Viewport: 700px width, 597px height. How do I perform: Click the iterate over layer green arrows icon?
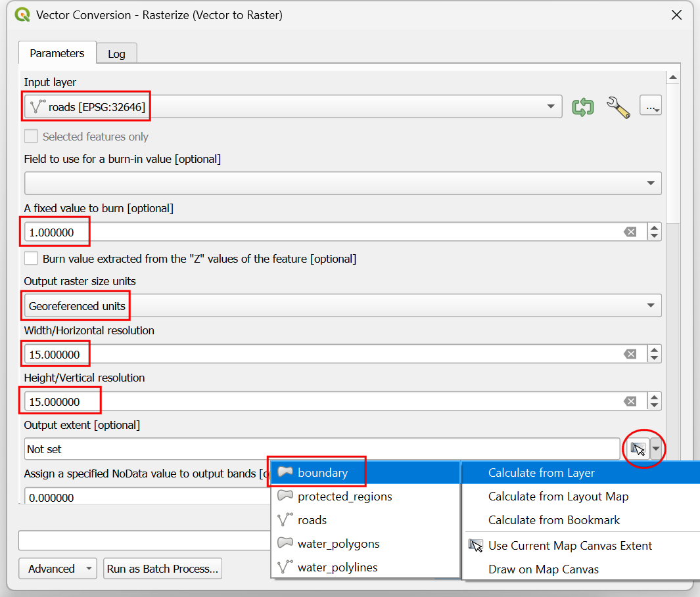point(582,106)
